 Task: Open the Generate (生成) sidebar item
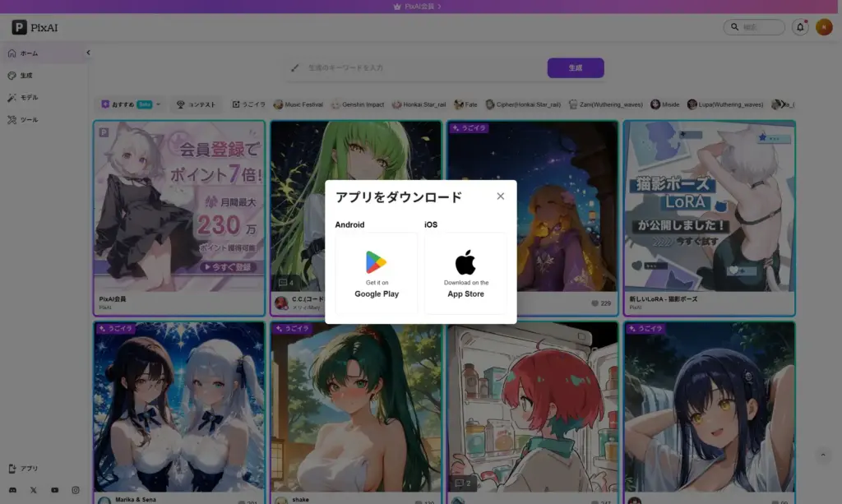[x=44, y=76]
